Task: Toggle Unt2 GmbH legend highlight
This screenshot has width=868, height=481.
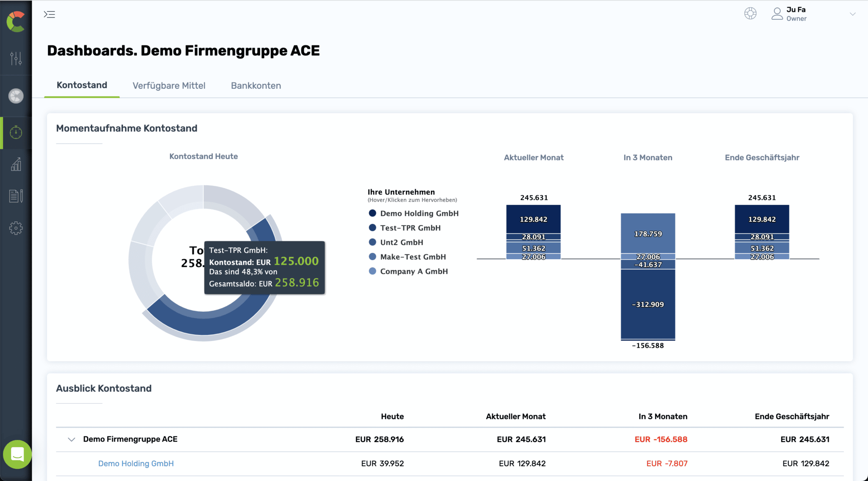Action: pos(401,242)
